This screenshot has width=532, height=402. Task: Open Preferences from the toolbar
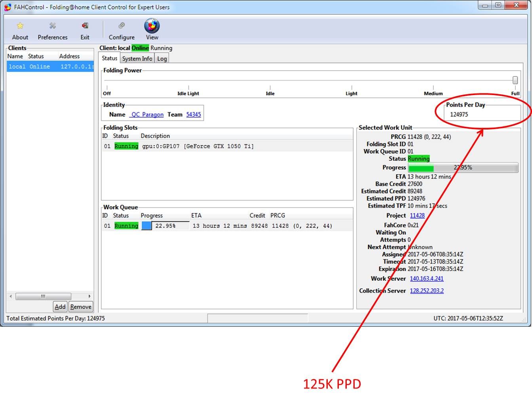click(x=52, y=30)
